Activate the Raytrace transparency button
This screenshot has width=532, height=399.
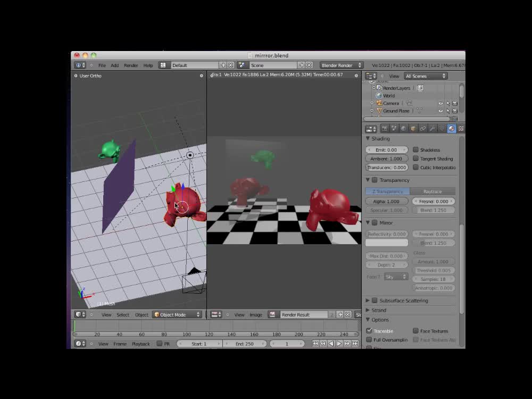click(x=434, y=191)
